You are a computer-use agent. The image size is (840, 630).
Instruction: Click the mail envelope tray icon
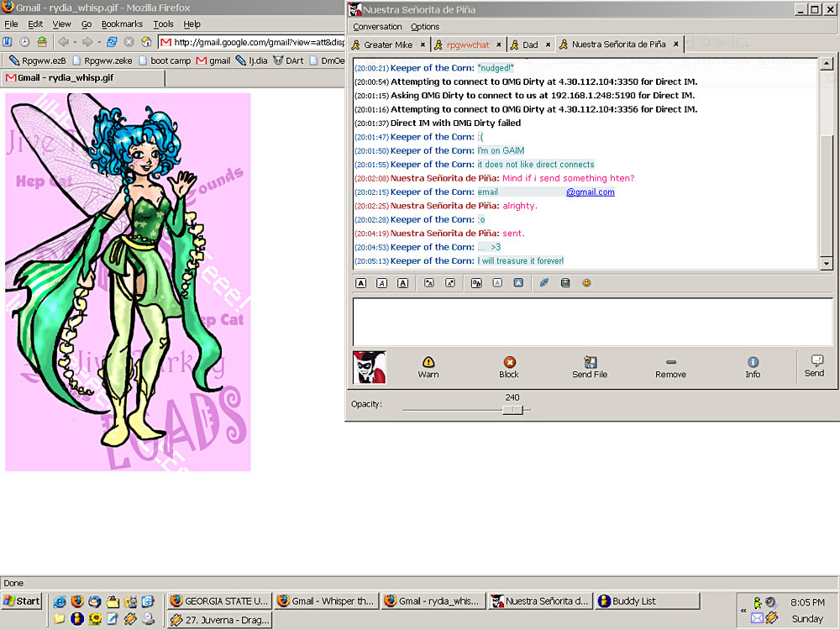(x=757, y=618)
